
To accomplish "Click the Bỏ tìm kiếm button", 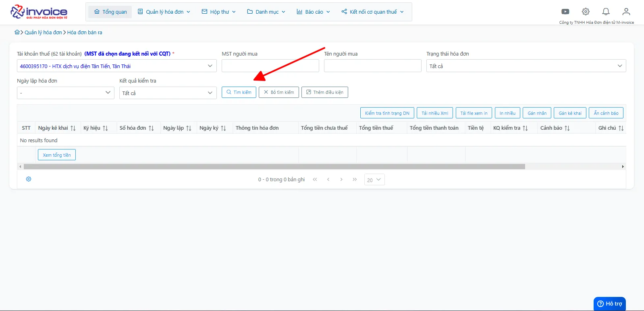I will (x=279, y=92).
